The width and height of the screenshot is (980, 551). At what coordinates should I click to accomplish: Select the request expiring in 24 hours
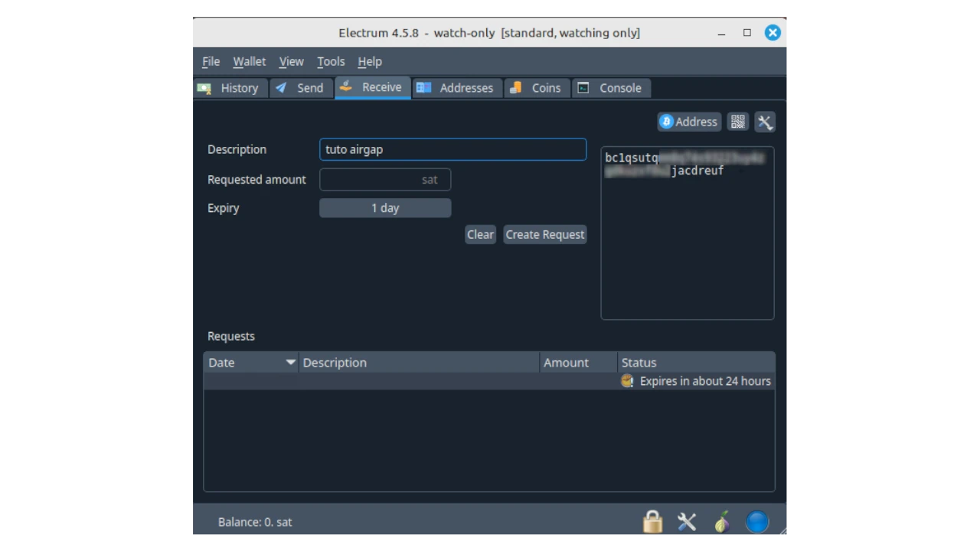click(488, 381)
